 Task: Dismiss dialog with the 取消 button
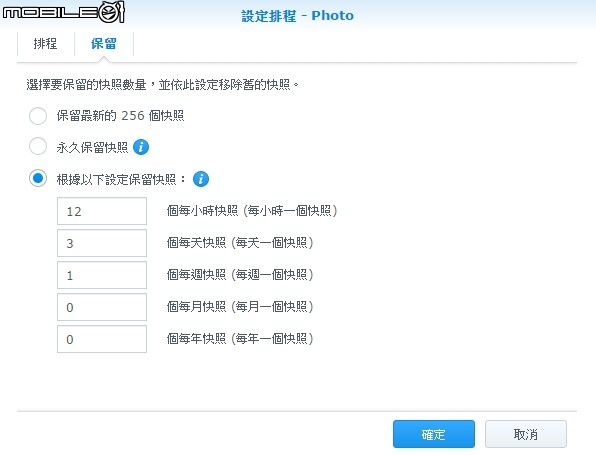[x=526, y=434]
